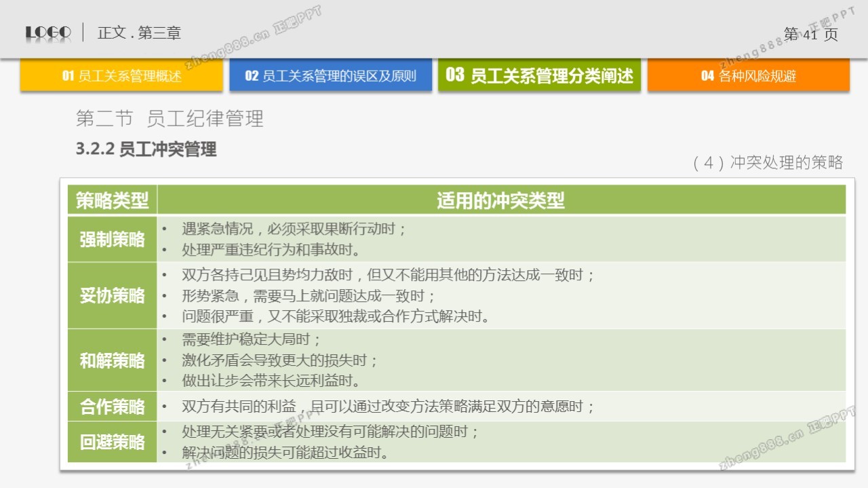The height and width of the screenshot is (488, 868).
Task: Click the subtitle 3.2.2 员工冲突管理
Action: (146, 149)
